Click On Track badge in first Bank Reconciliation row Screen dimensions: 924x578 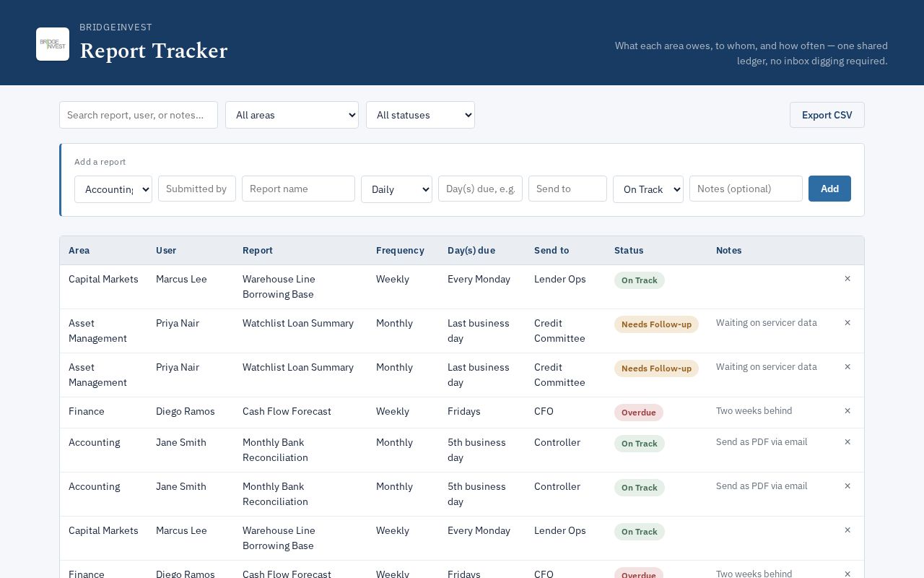[640, 444]
